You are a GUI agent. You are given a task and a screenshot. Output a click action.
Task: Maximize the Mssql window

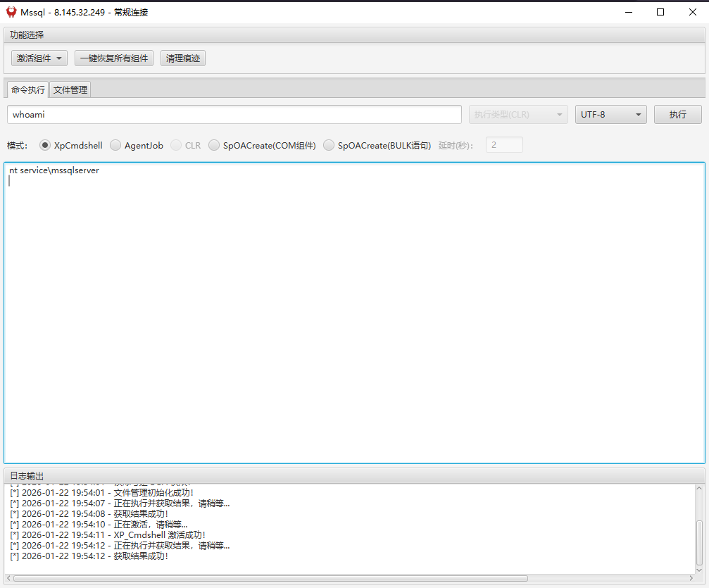pos(660,12)
